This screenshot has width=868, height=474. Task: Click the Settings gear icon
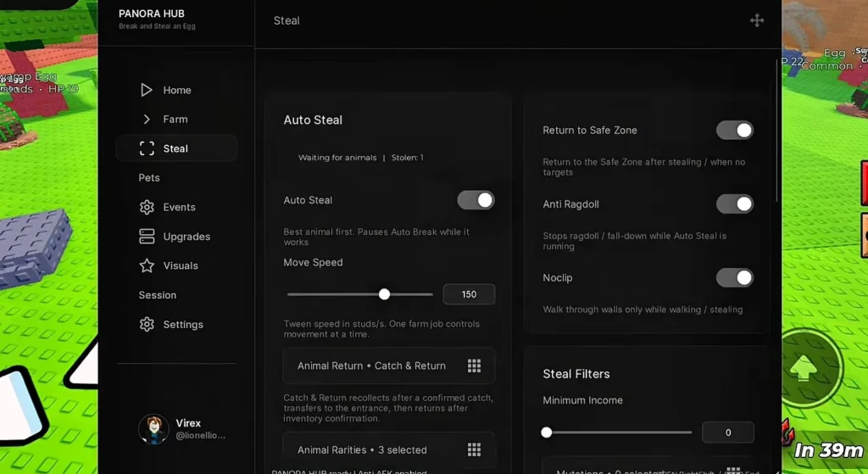point(147,325)
